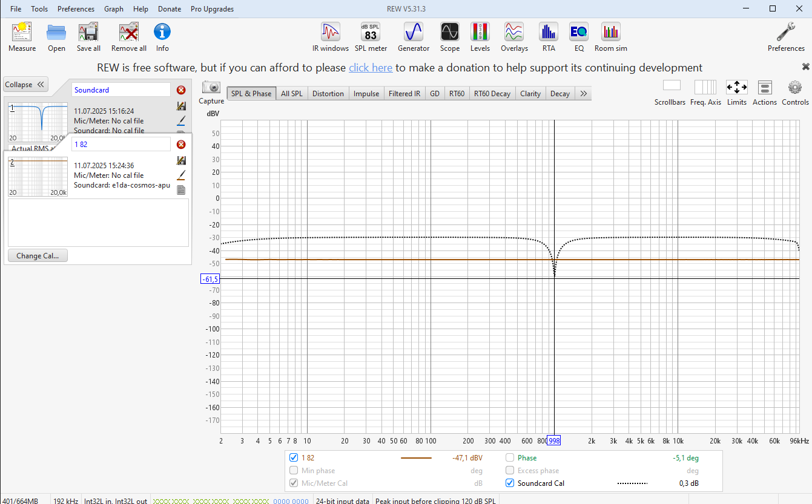
Task: Open the Levels meters
Action: pos(480,37)
